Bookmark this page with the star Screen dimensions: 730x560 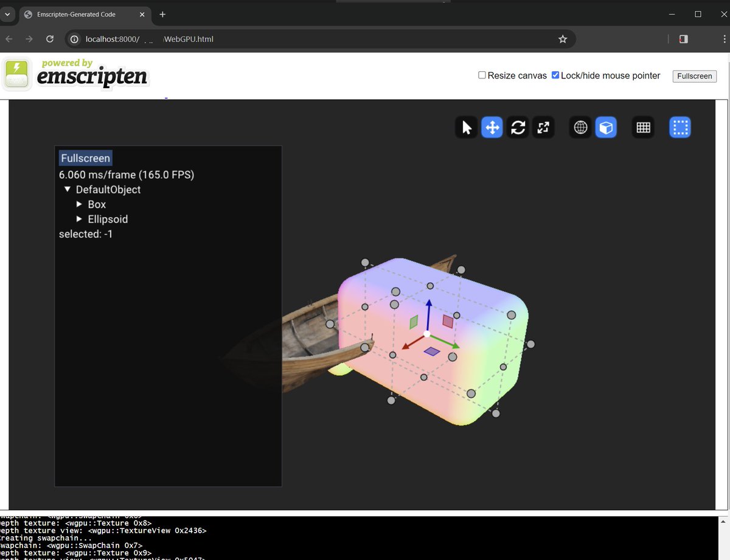click(563, 39)
